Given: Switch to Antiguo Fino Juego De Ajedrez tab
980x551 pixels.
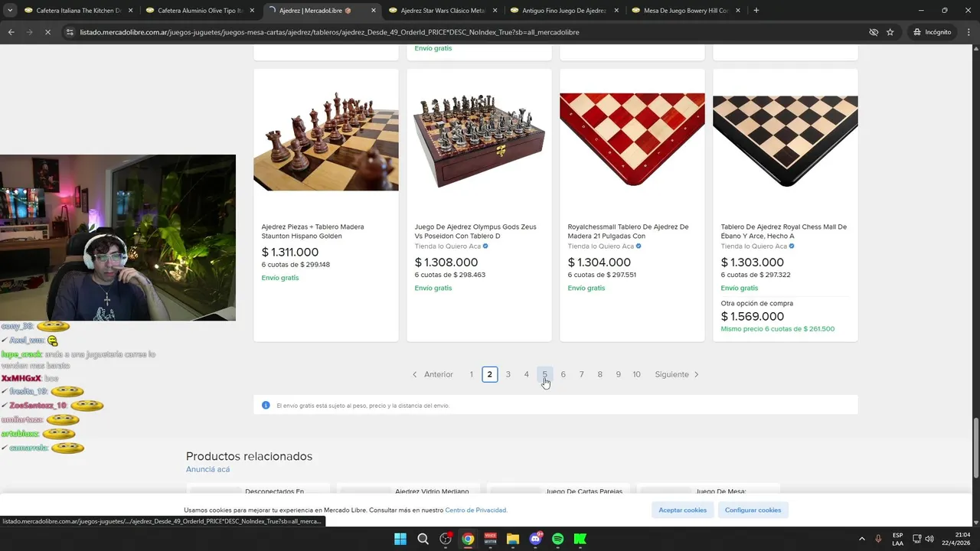Looking at the screenshot, I should coord(564,11).
